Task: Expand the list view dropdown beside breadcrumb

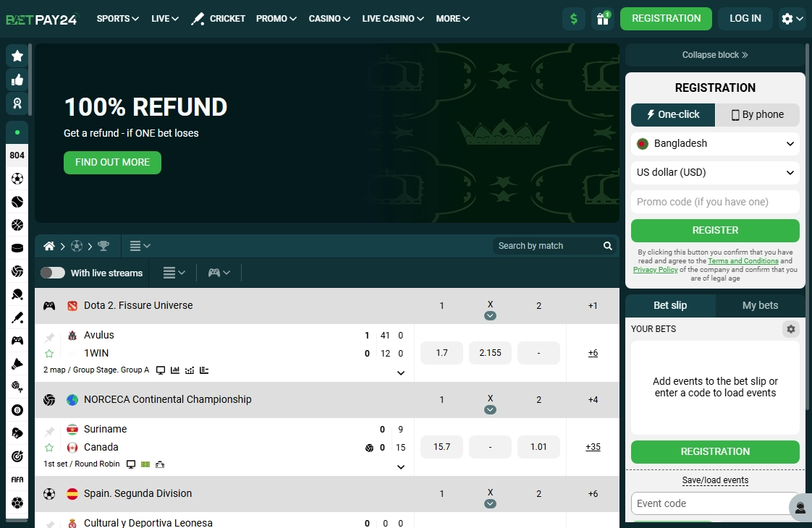Action: pos(140,246)
